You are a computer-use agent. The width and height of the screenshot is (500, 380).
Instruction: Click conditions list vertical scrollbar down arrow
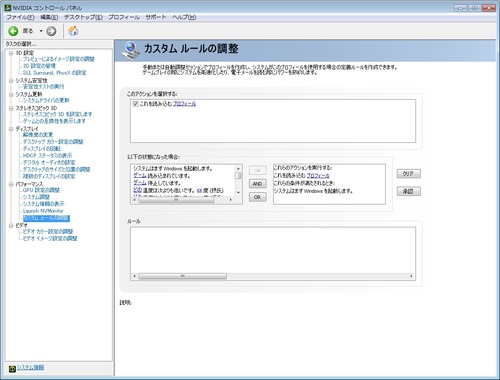tap(238, 193)
